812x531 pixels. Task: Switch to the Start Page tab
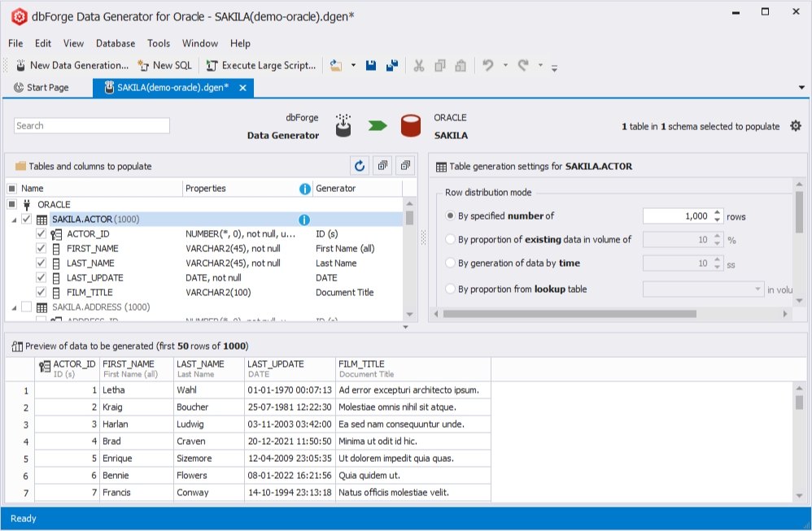coord(41,88)
